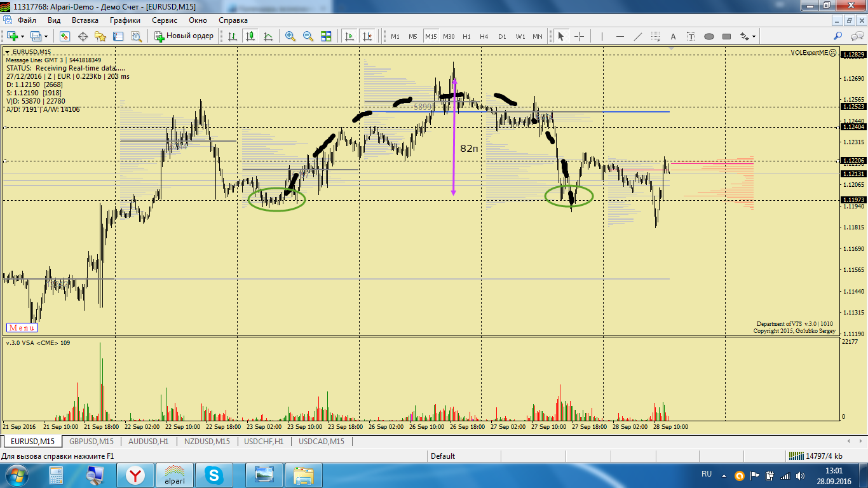
Task: Select the ellipse drawing tool
Action: tap(709, 36)
